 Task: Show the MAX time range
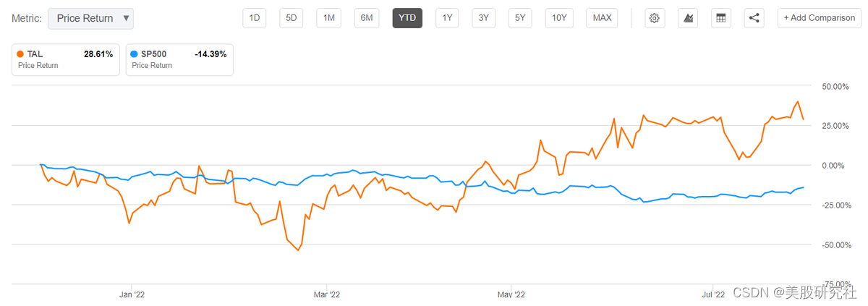(602, 18)
